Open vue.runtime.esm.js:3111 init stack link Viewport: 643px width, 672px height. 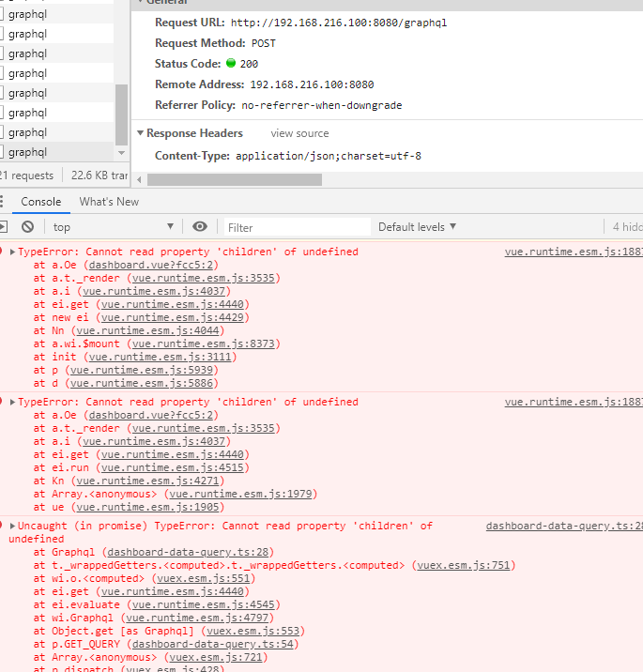pos(160,357)
